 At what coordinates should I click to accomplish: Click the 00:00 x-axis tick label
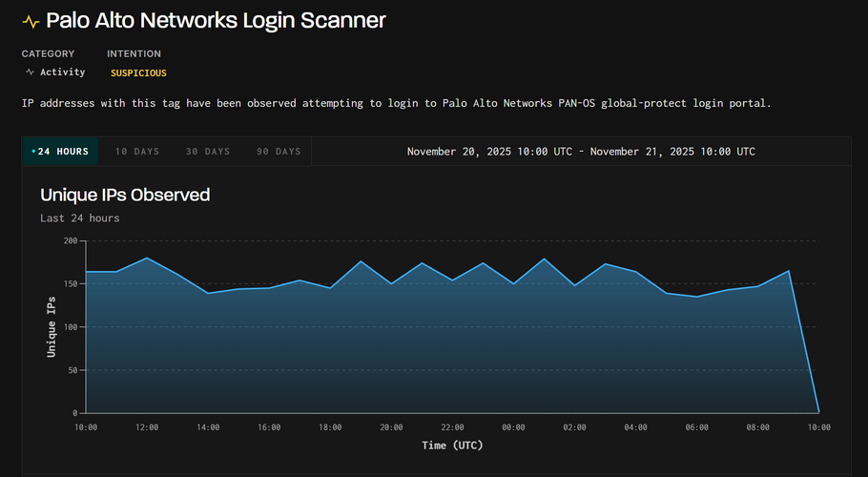(x=513, y=427)
